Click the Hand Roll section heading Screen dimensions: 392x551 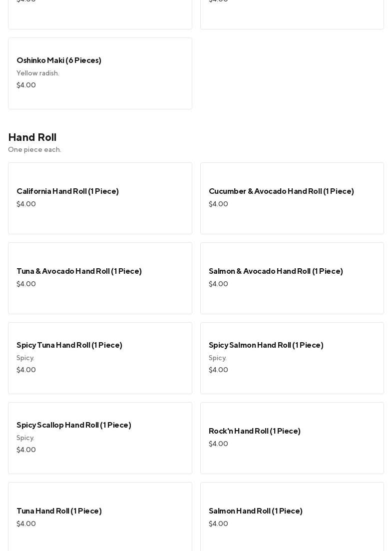(32, 137)
